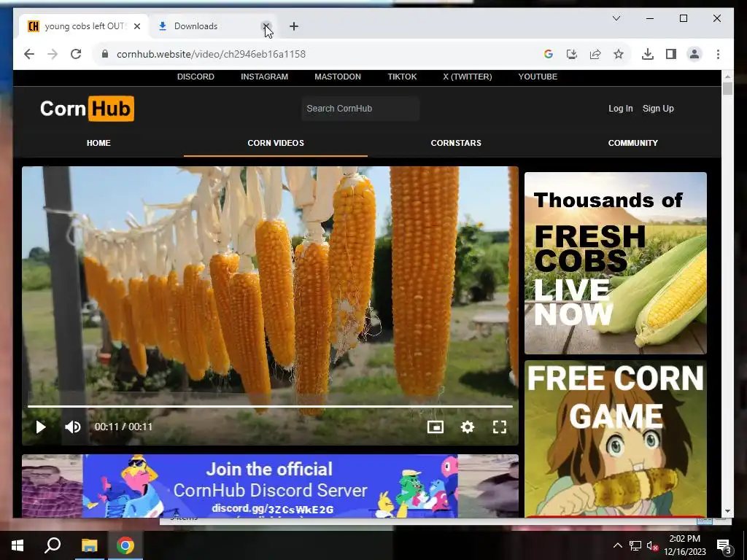
Task: View site info via the padlock icon
Action: pos(105,54)
